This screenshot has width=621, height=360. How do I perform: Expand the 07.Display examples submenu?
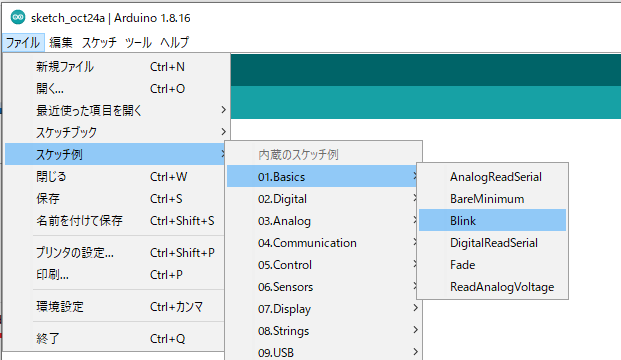pos(323,309)
